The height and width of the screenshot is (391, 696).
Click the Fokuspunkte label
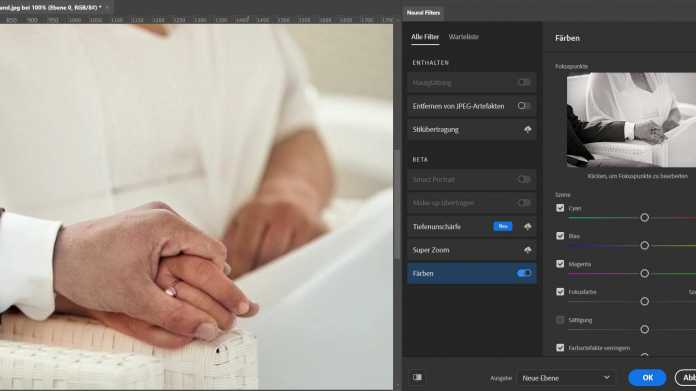pyautogui.click(x=572, y=67)
